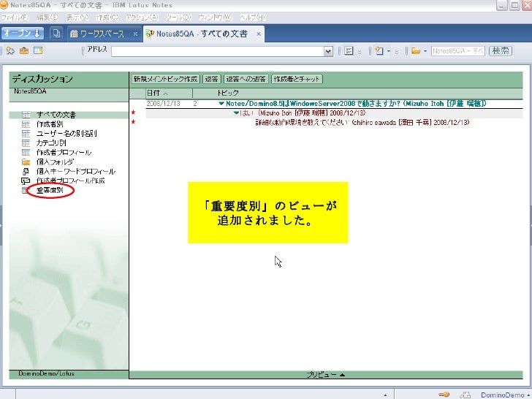Click the 返答への返答 button
This screenshot has height=399, width=532.
coord(246,79)
